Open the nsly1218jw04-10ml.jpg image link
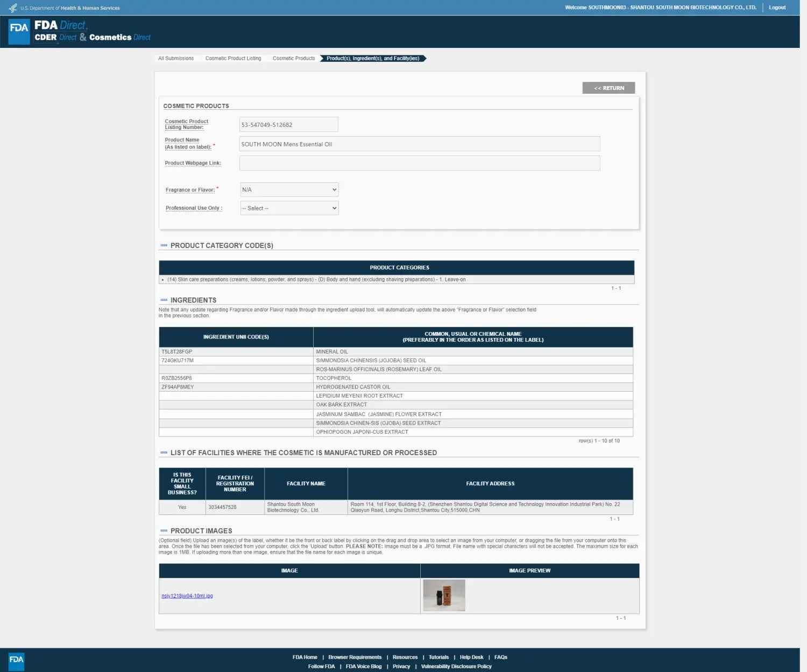Screen dimensions: 807x672 tap(187, 596)
